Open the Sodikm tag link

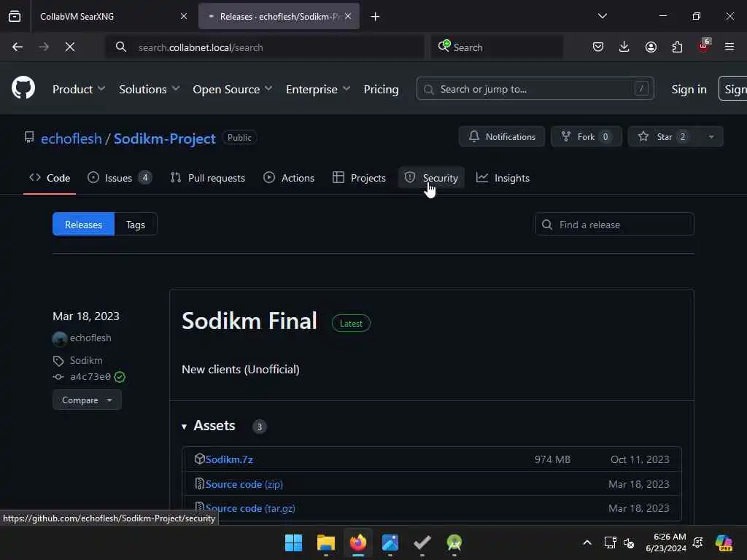(86, 360)
